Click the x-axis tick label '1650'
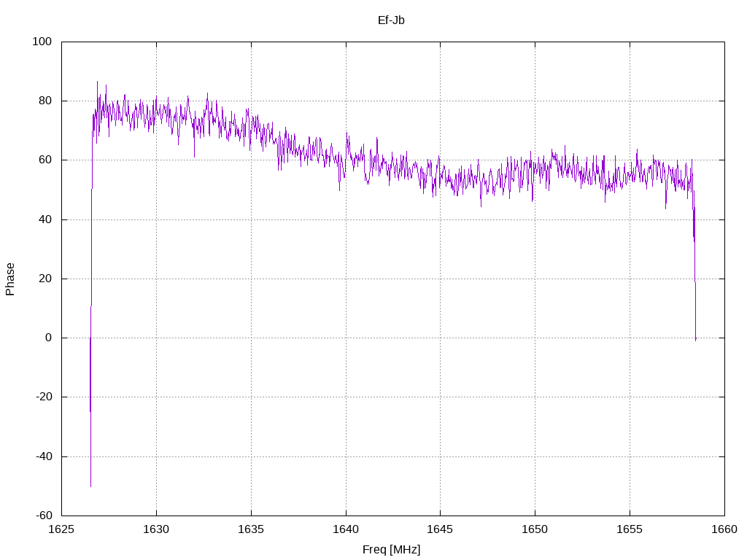Viewport: 747px width, 560px height. (535, 529)
